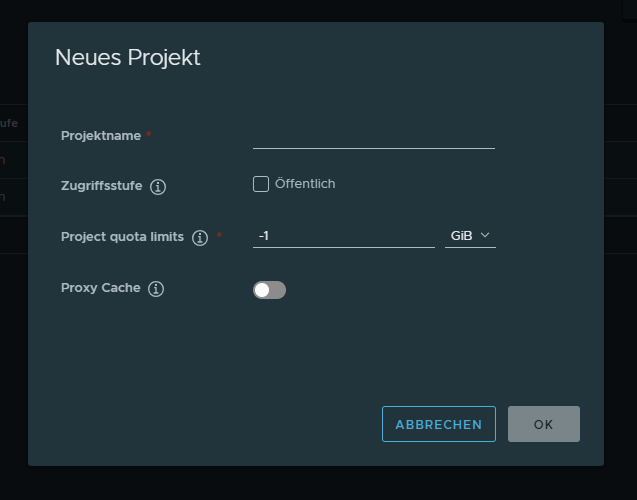Image resolution: width=637 pixels, height=500 pixels.
Task: Click the quota value field showing -1
Action: pyautogui.click(x=343, y=236)
